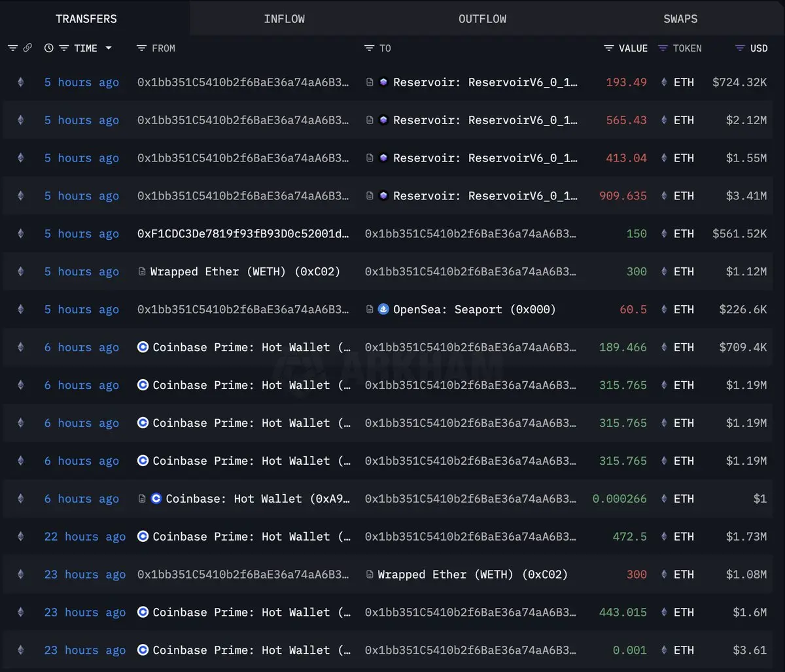Click the value 60.5 in the Seaport row
This screenshot has width=785, height=672.
click(x=633, y=309)
